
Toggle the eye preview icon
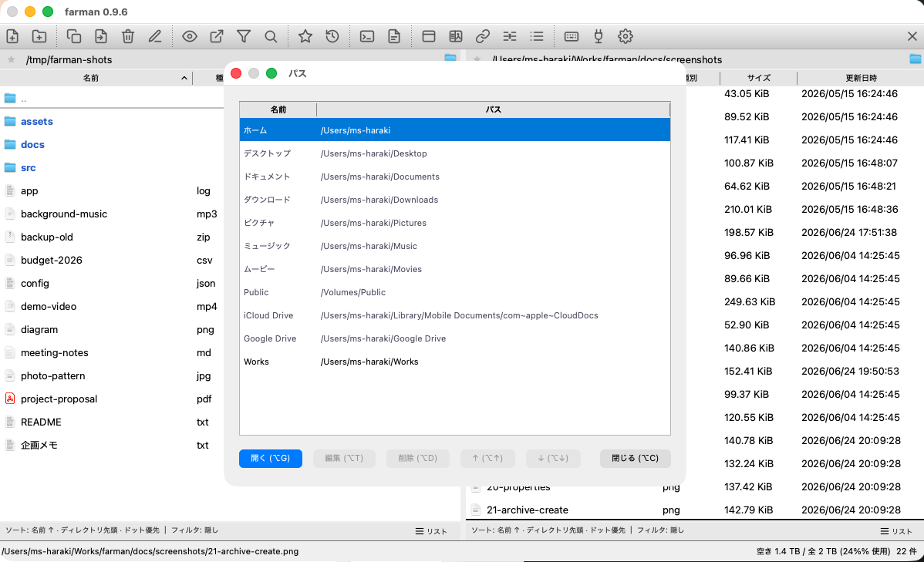(189, 36)
